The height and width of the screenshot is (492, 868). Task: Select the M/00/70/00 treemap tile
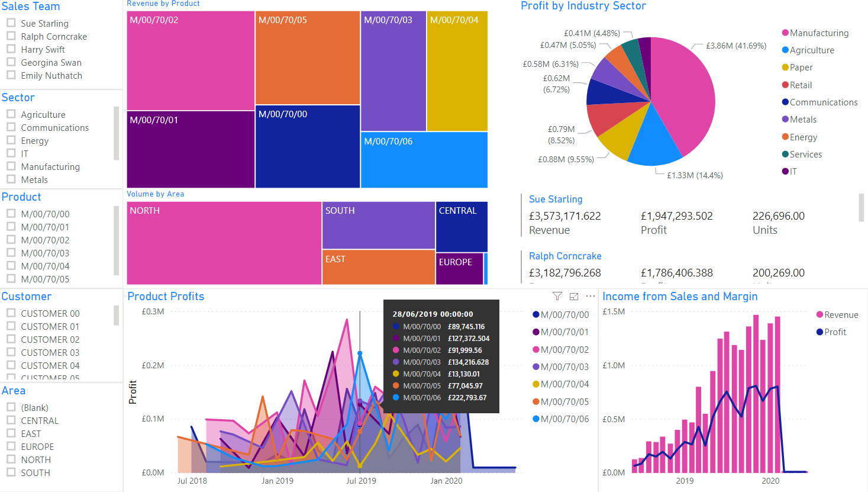(x=308, y=146)
